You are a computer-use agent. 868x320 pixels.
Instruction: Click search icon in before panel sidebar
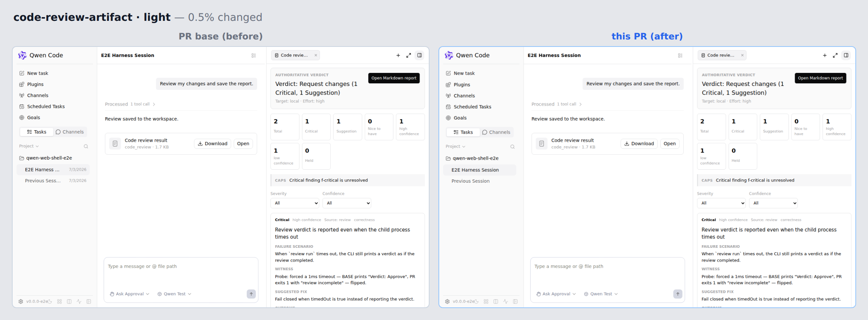click(86, 146)
